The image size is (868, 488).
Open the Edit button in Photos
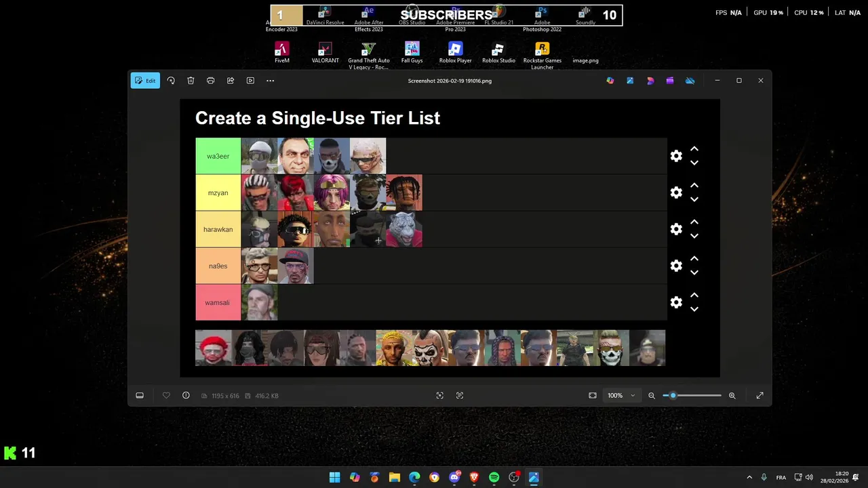(145, 81)
